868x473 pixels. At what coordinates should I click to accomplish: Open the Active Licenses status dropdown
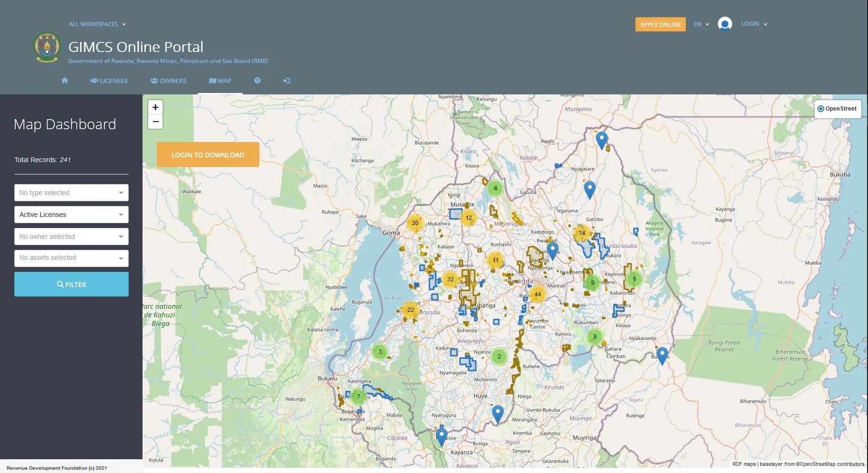click(x=71, y=215)
